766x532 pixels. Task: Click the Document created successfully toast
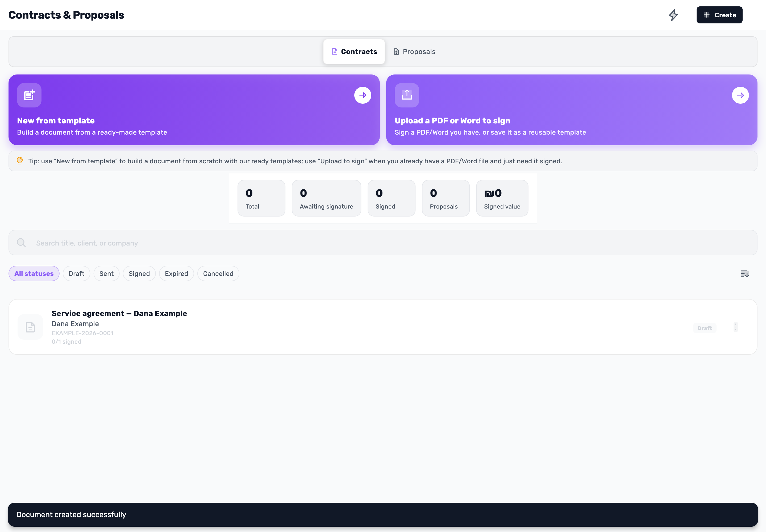(x=383, y=514)
